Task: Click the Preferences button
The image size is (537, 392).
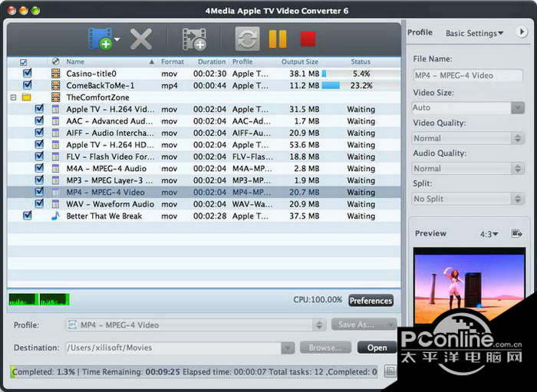Action: click(371, 301)
